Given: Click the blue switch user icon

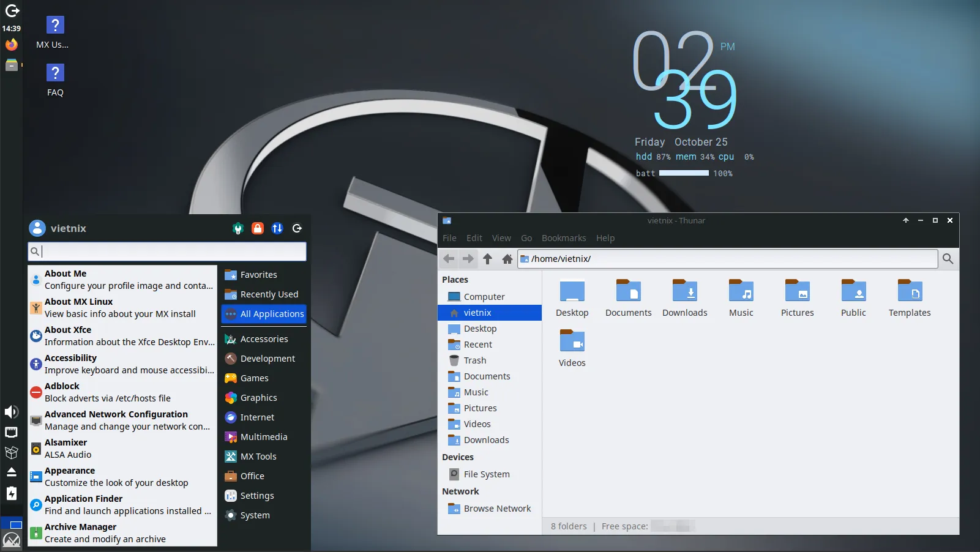Looking at the screenshot, I should pos(277,228).
